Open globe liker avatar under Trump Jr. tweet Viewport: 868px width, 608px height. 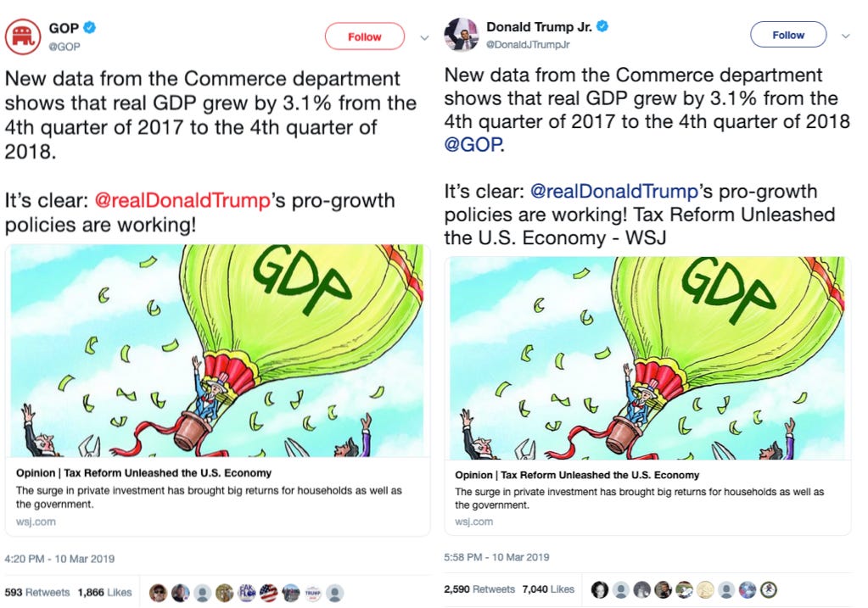[747, 589]
